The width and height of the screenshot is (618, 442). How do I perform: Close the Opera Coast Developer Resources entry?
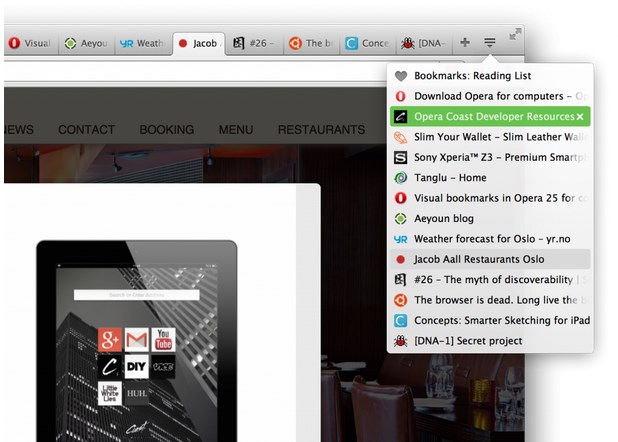click(580, 117)
